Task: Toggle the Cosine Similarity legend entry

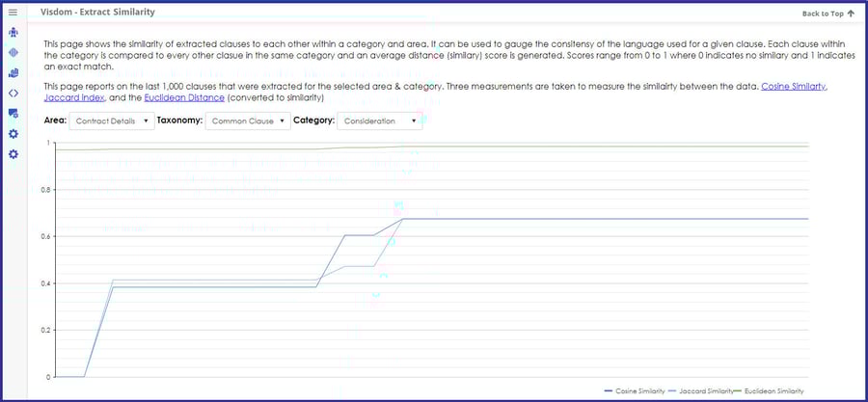Action: [635, 391]
